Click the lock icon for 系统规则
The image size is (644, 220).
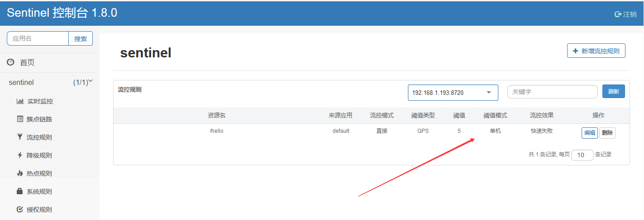[20, 192]
